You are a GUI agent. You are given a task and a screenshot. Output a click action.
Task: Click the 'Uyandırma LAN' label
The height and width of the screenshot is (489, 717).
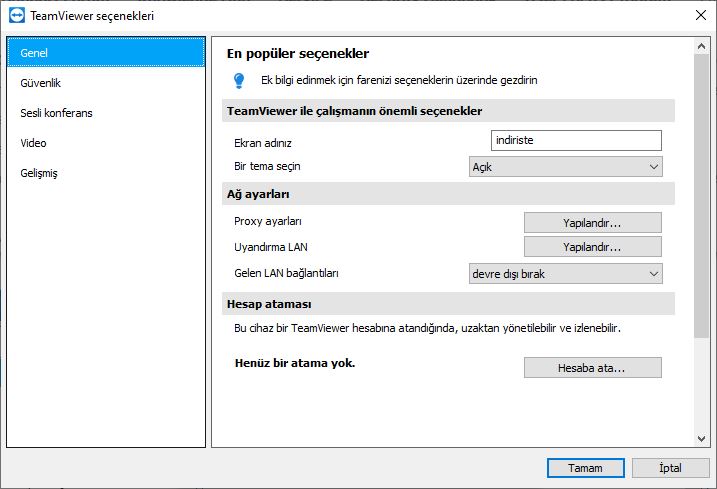[x=271, y=247]
